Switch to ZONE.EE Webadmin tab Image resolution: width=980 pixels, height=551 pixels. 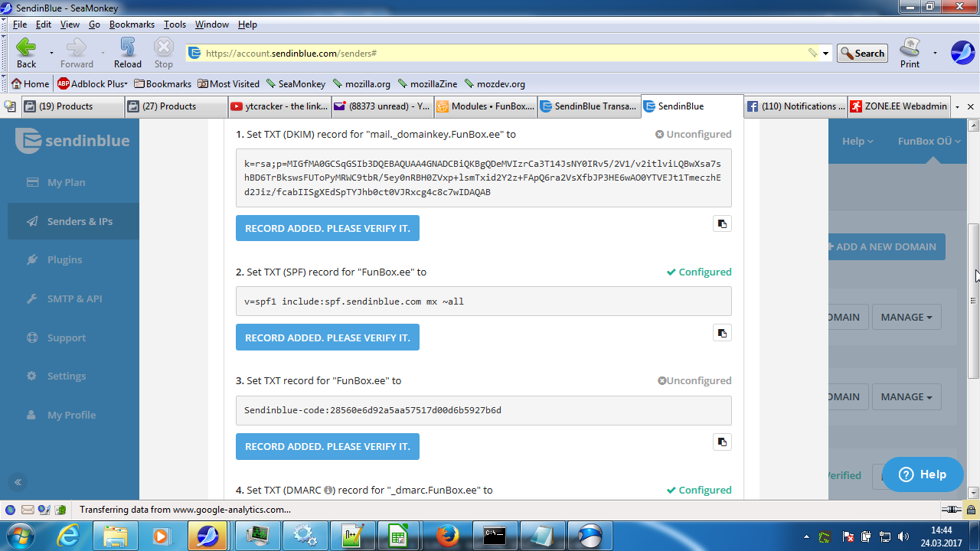pos(900,106)
